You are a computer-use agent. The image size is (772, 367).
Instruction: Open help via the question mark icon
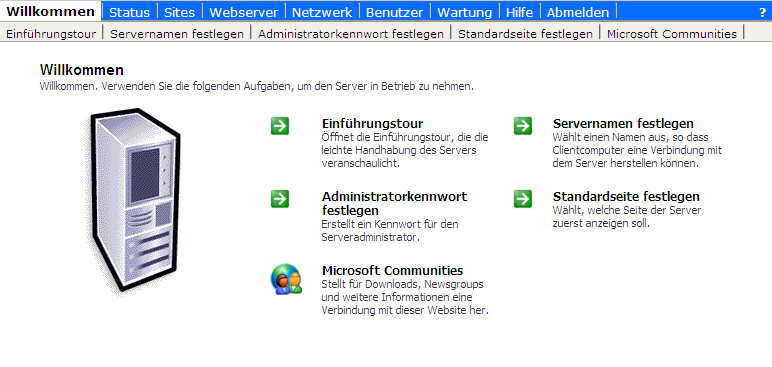tap(762, 13)
